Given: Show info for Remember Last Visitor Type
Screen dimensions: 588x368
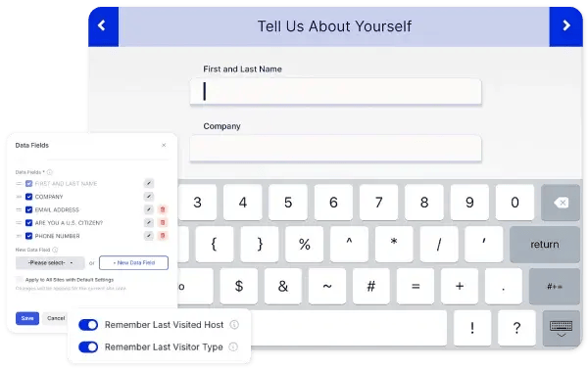Looking at the screenshot, I should click(233, 347).
